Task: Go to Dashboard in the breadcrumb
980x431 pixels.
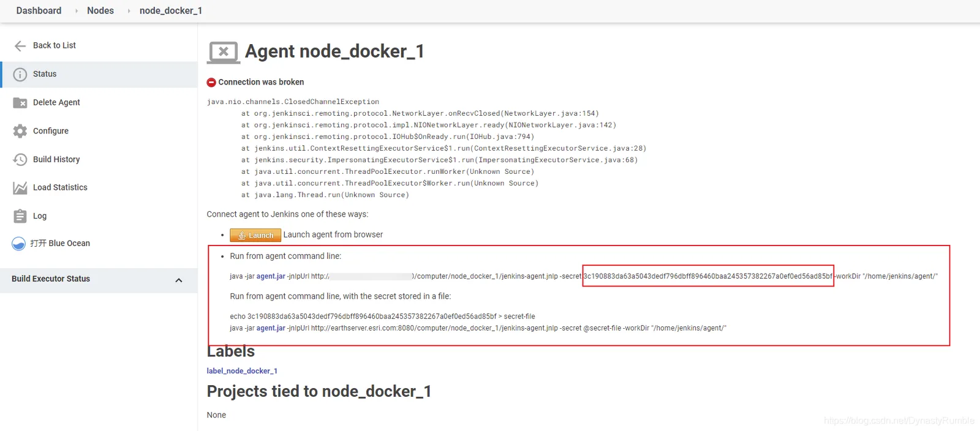Action: point(39,10)
